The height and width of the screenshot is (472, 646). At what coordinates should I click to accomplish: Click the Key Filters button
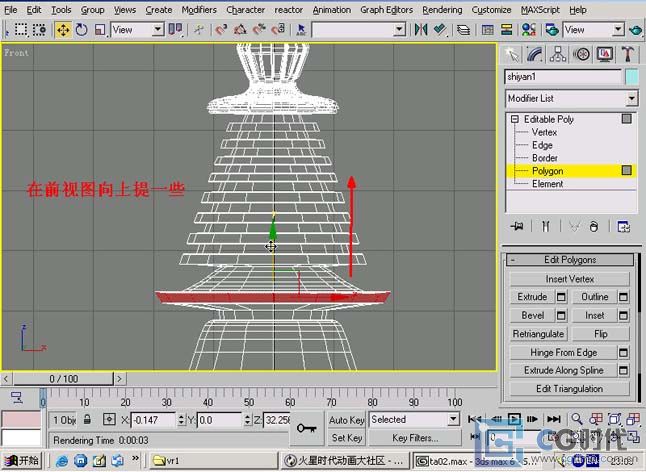click(x=415, y=438)
